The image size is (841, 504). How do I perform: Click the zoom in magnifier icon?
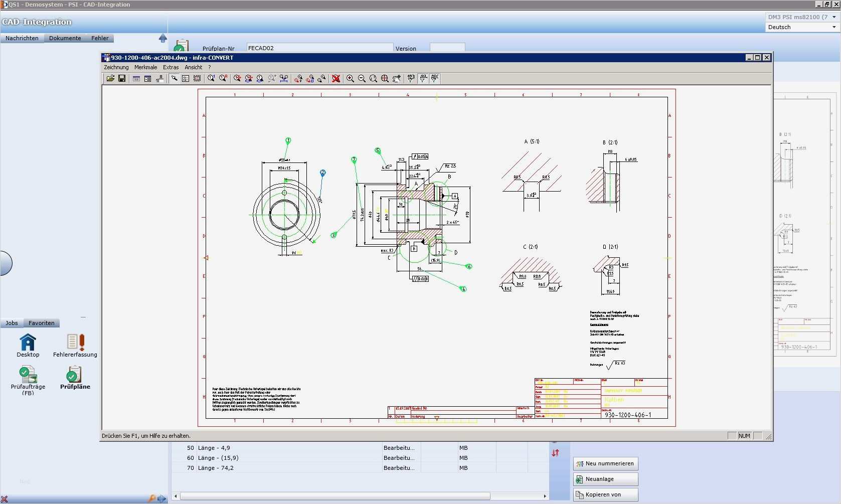(x=350, y=78)
